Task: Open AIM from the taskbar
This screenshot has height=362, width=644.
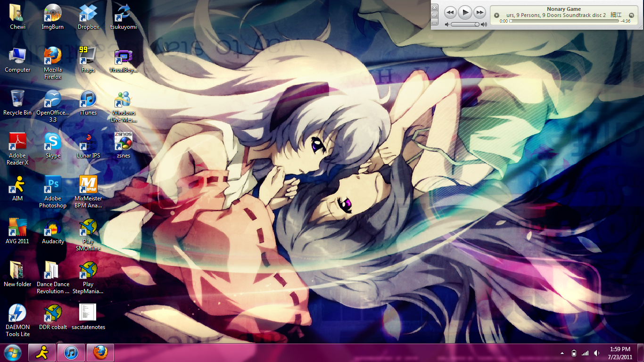Action: 42,353
